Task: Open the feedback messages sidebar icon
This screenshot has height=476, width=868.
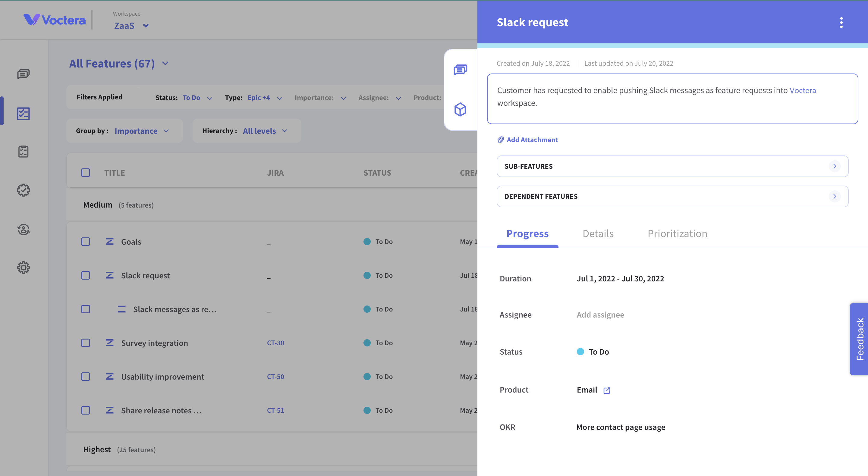Action: click(x=23, y=74)
